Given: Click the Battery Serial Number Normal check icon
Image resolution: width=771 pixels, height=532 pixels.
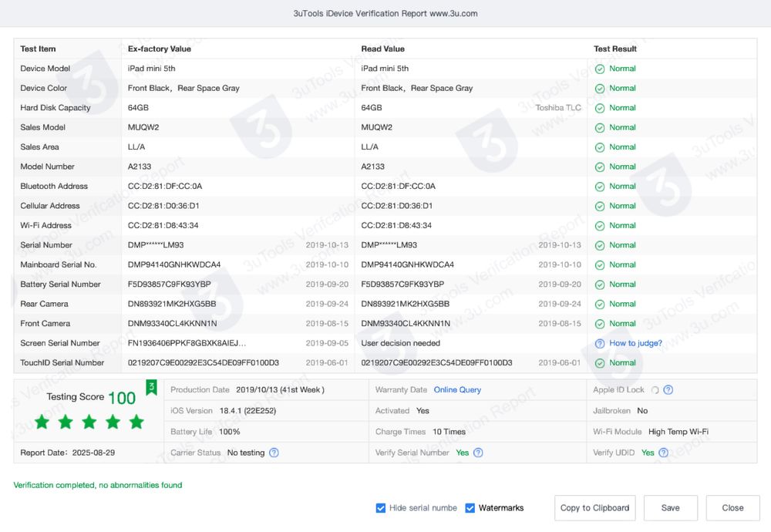Looking at the screenshot, I should [599, 285].
